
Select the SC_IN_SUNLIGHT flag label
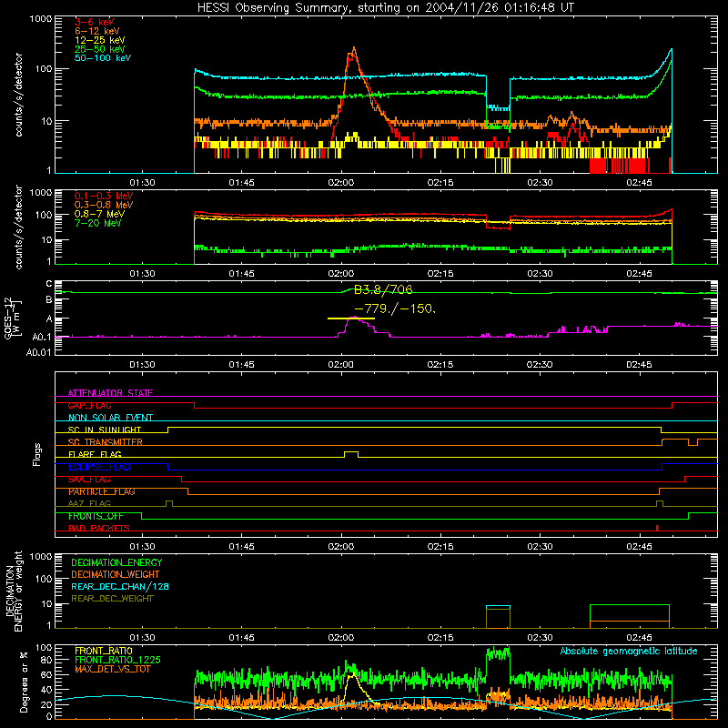click(105, 430)
